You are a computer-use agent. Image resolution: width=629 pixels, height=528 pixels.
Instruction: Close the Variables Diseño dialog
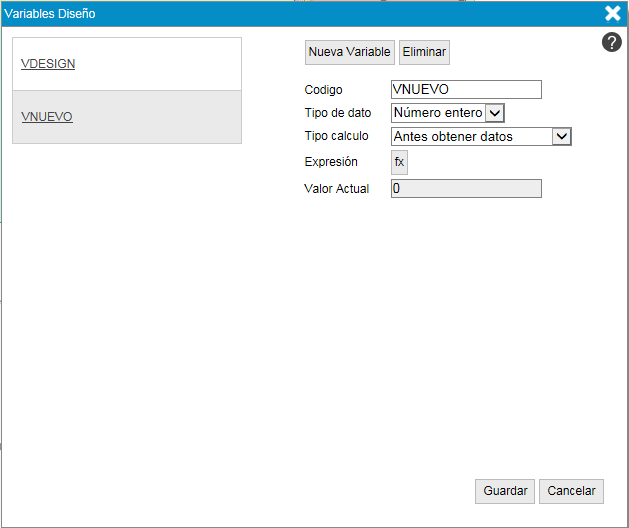(x=612, y=13)
